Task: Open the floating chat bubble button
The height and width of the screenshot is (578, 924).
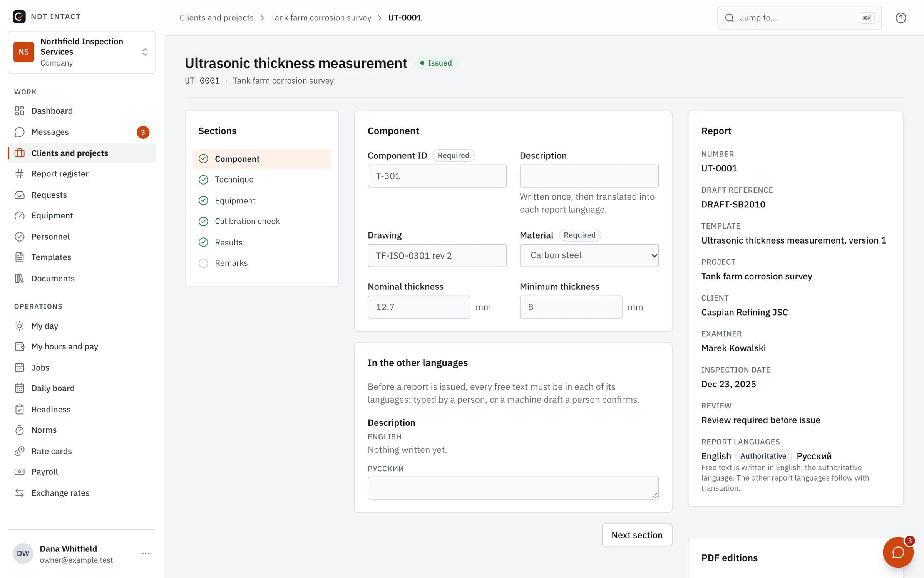Action: click(x=898, y=552)
